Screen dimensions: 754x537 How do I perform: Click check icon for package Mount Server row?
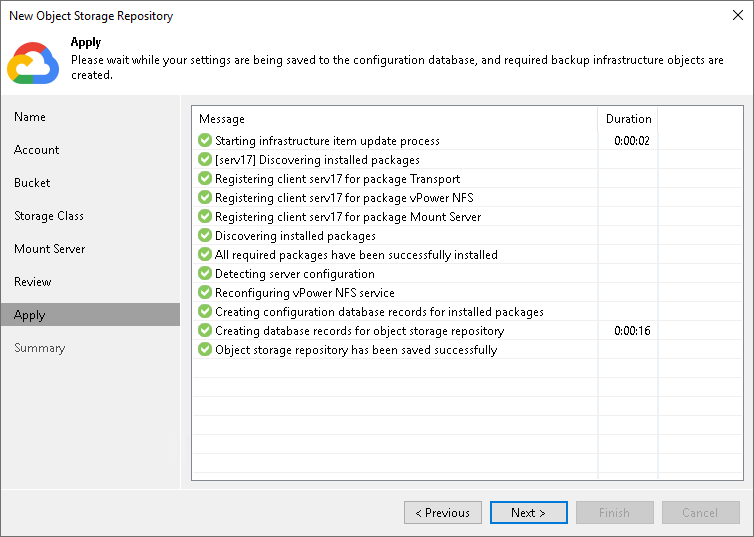point(205,216)
